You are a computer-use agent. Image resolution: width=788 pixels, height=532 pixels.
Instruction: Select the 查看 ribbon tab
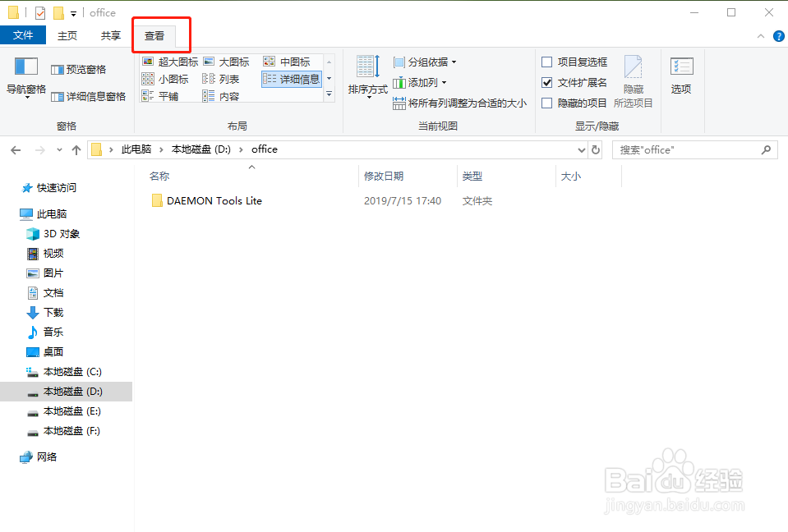(x=154, y=35)
